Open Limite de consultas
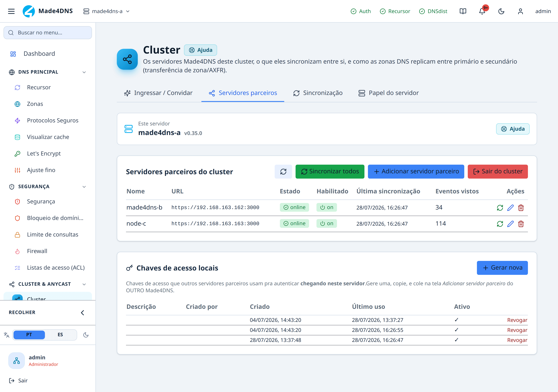Screen dimensions: 558x392 [48, 235]
